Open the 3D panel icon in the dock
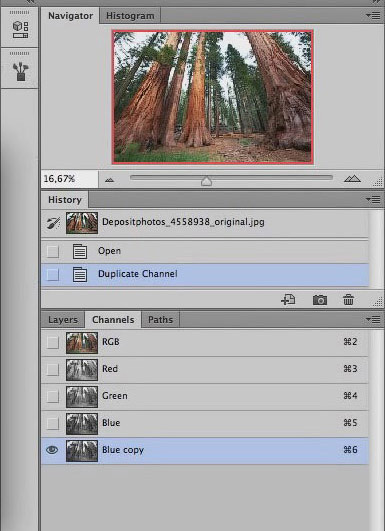The image size is (385, 531). click(20, 29)
